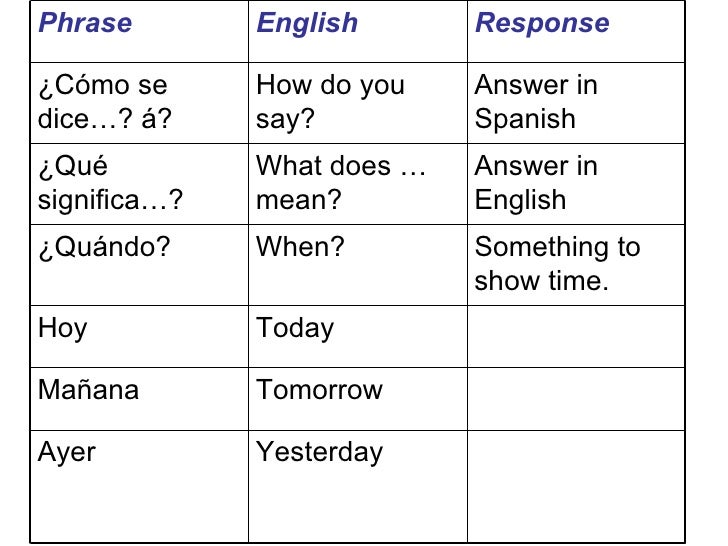Click the 'English' column header
Image resolution: width=728 pixels, height=546 pixels.
click(x=307, y=24)
